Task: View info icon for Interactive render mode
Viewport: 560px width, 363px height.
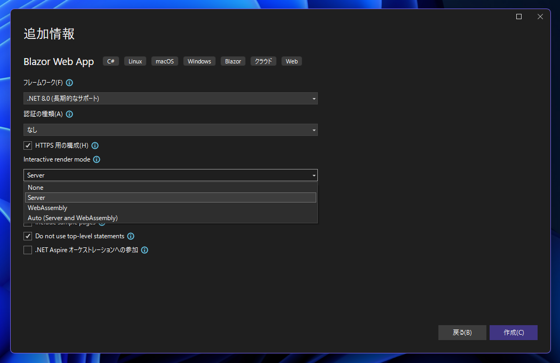Action: 97,160
